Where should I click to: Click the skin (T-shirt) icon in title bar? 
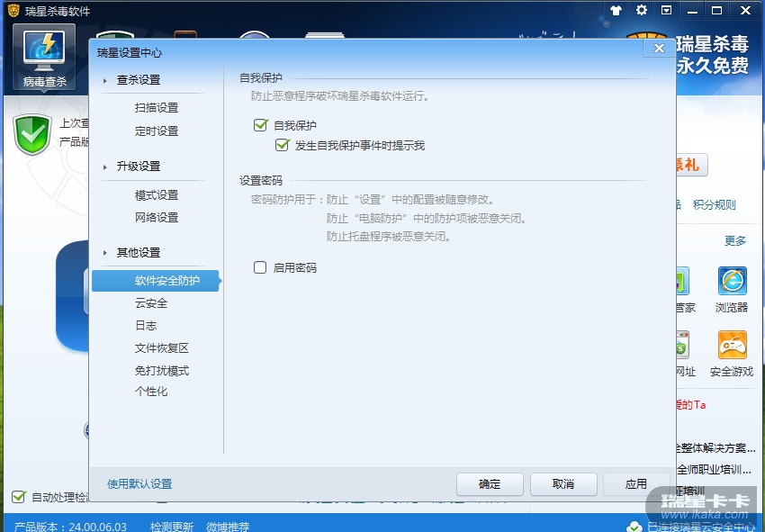pyautogui.click(x=616, y=10)
